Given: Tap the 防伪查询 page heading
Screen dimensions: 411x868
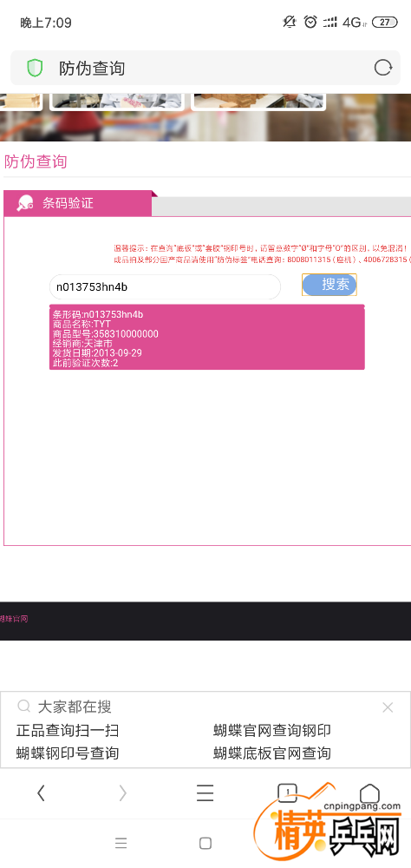Looking at the screenshot, I should (x=36, y=162).
